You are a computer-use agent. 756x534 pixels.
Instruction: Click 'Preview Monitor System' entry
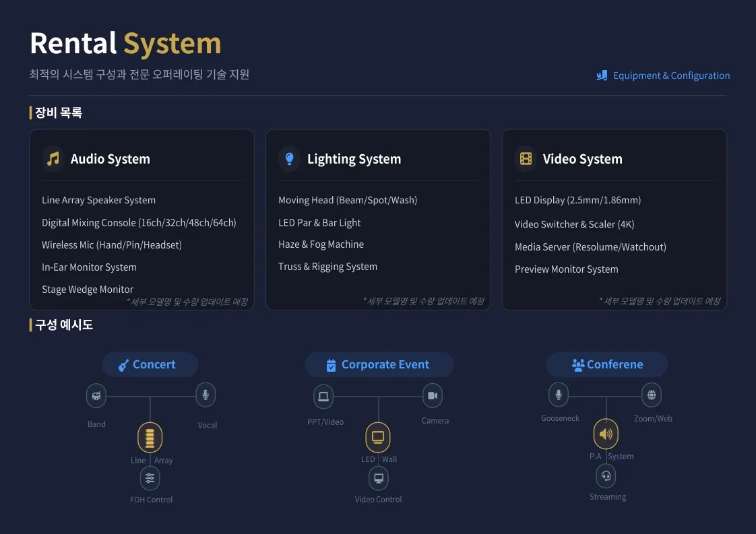567,269
